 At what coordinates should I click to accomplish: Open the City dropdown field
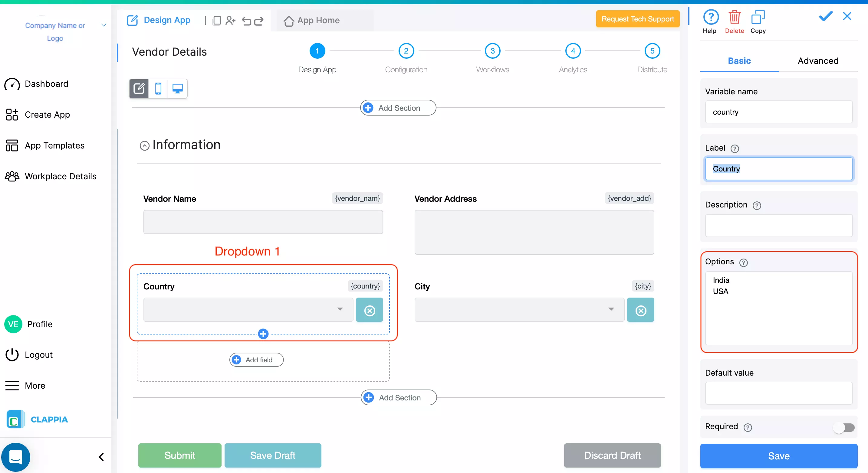(519, 309)
